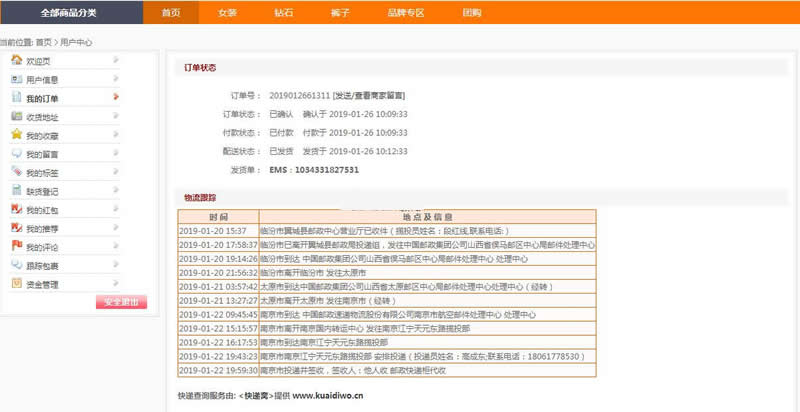Click the user card icon beside 用户信息
800x412 pixels.
point(16,79)
